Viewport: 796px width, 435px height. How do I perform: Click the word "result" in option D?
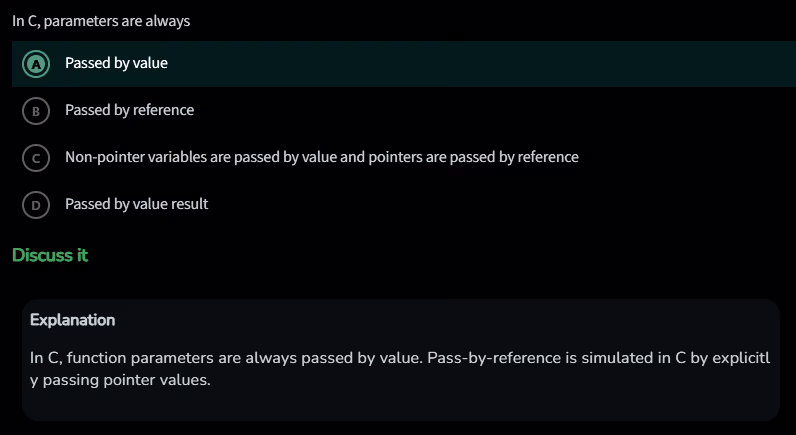pyautogui.click(x=190, y=204)
